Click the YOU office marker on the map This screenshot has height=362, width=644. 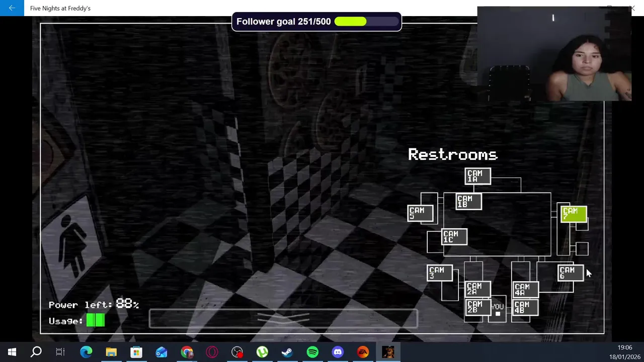coord(497,310)
